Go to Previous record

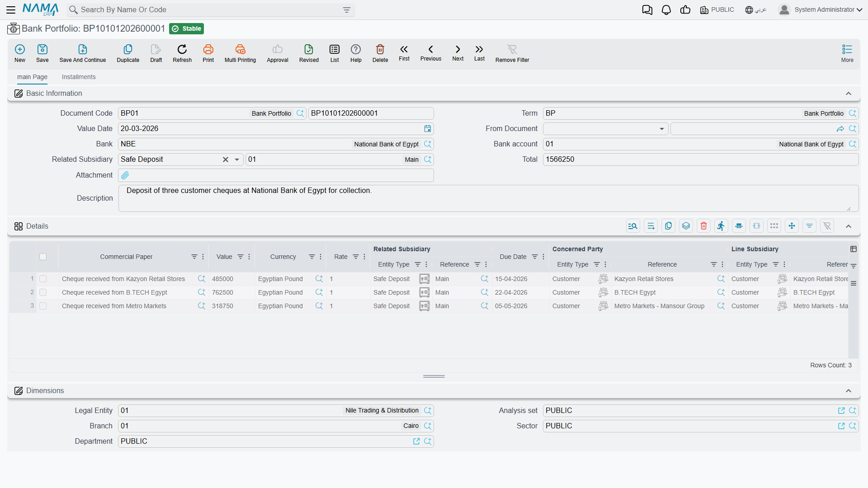click(x=431, y=52)
